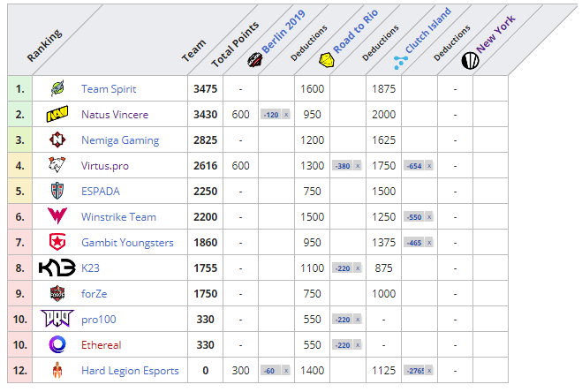Viewport: 582px width, 392px height.
Task: Select the 2000 Clutch Island points cell
Action: (384, 115)
